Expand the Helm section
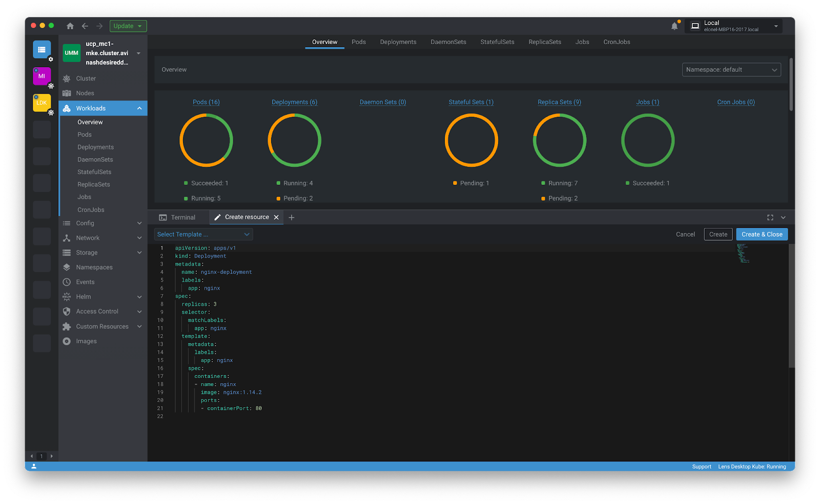This screenshot has height=504, width=820. coord(139,297)
